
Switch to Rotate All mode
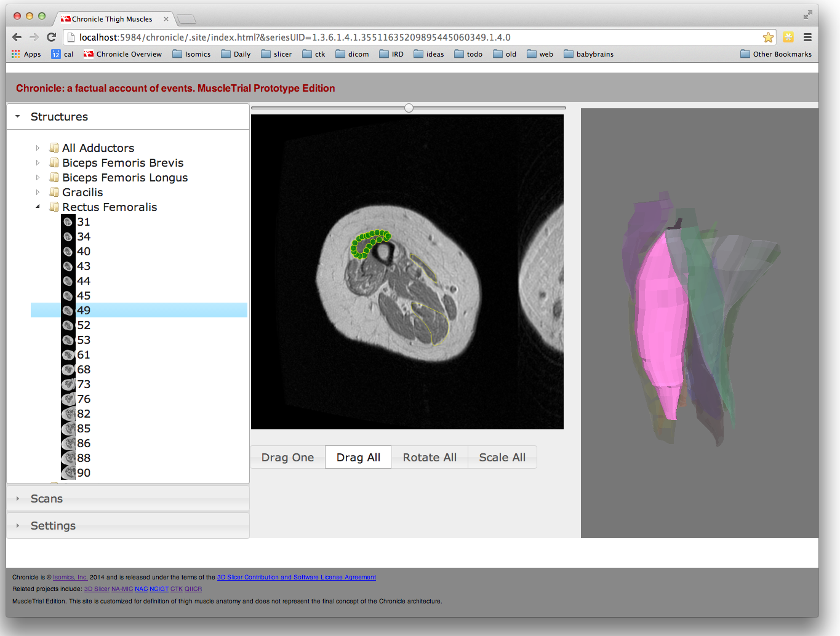[x=430, y=458]
